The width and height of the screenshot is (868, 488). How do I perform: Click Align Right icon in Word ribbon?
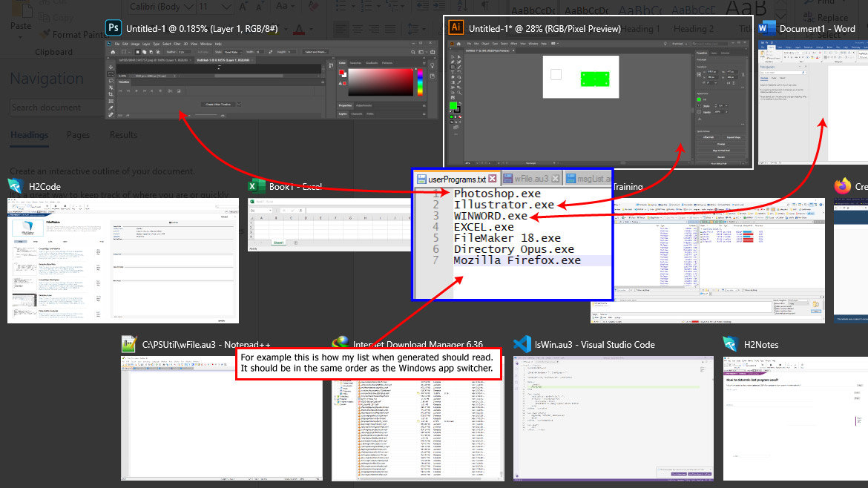click(x=374, y=29)
